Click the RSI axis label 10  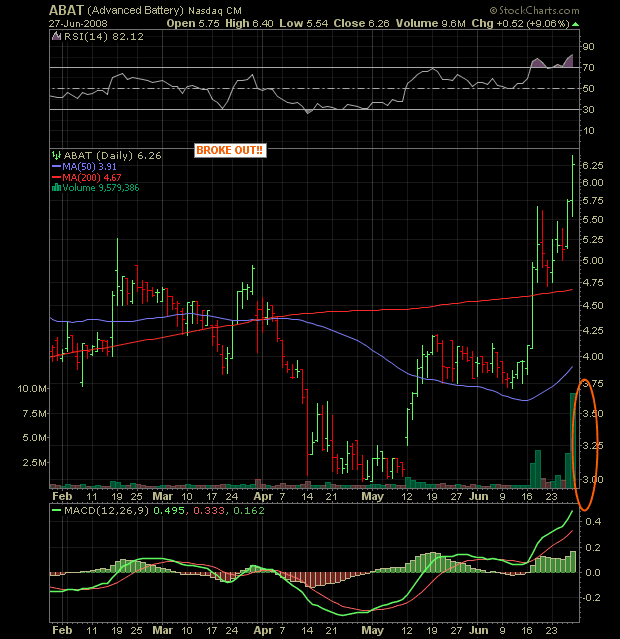tap(588, 131)
